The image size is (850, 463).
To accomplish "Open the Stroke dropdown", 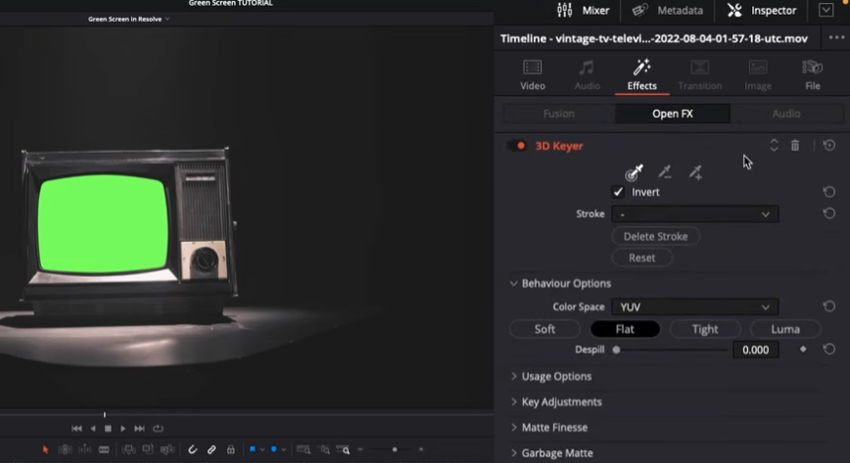I will point(695,214).
